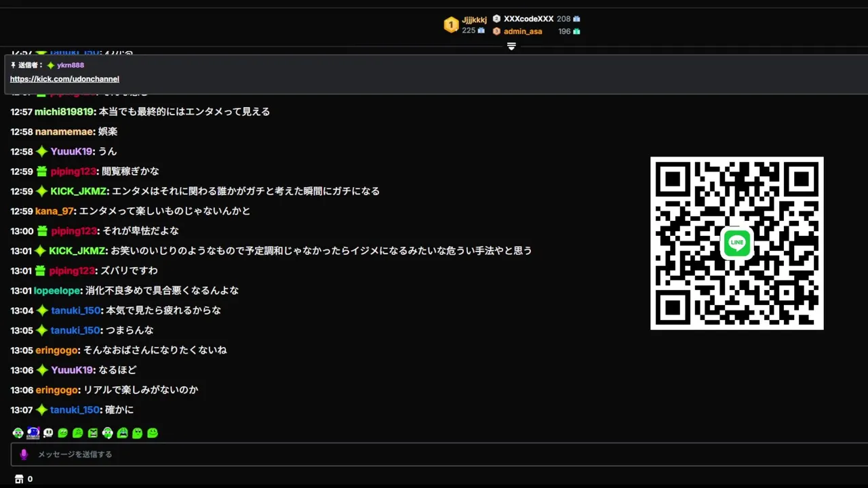This screenshot has height=488, width=868.
Task: Click the message text なるほど
Action: point(117,370)
